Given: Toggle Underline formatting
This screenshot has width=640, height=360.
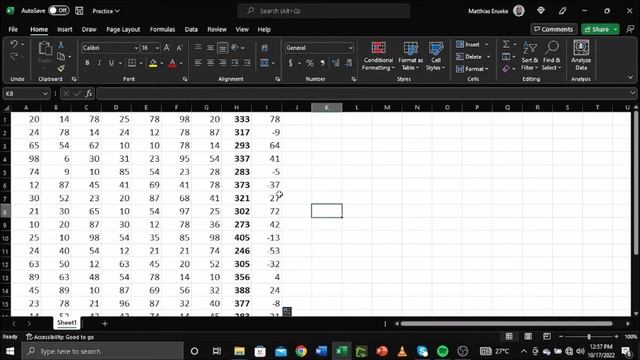Looking at the screenshot, I should click(111, 63).
